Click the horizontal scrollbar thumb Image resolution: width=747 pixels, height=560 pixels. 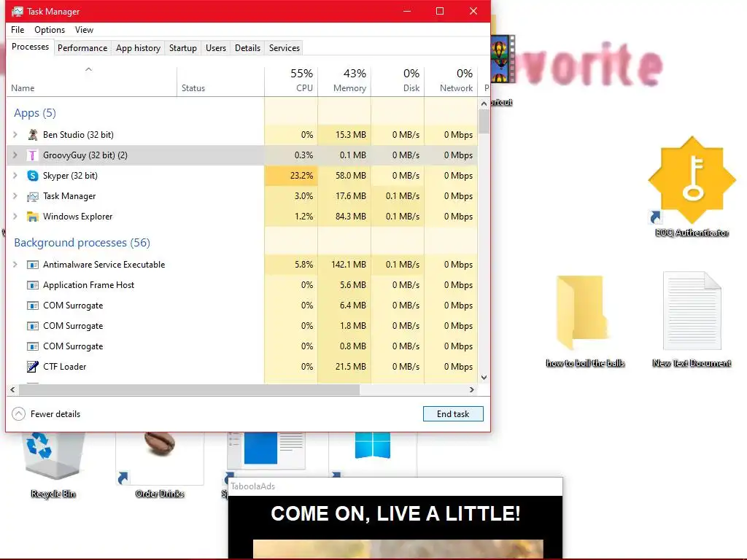point(189,389)
